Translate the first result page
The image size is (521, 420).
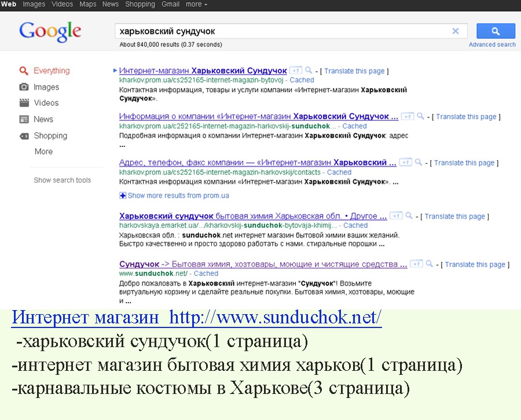tap(354, 71)
